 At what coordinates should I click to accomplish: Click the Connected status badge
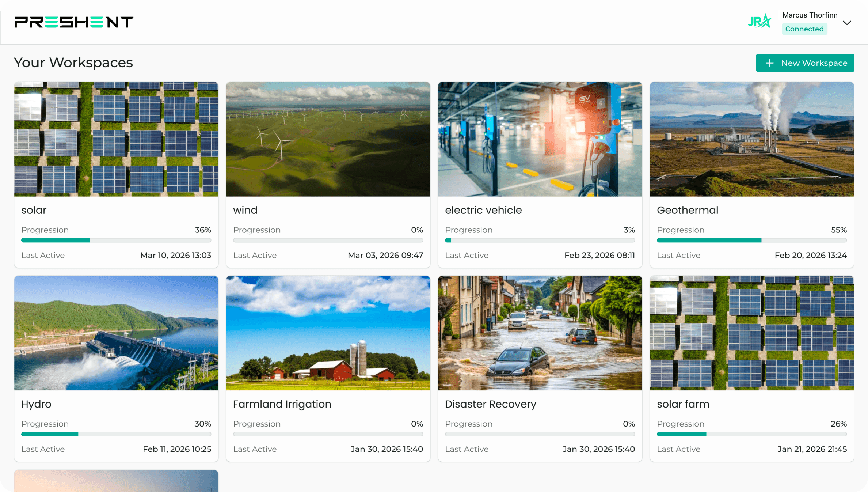(804, 29)
